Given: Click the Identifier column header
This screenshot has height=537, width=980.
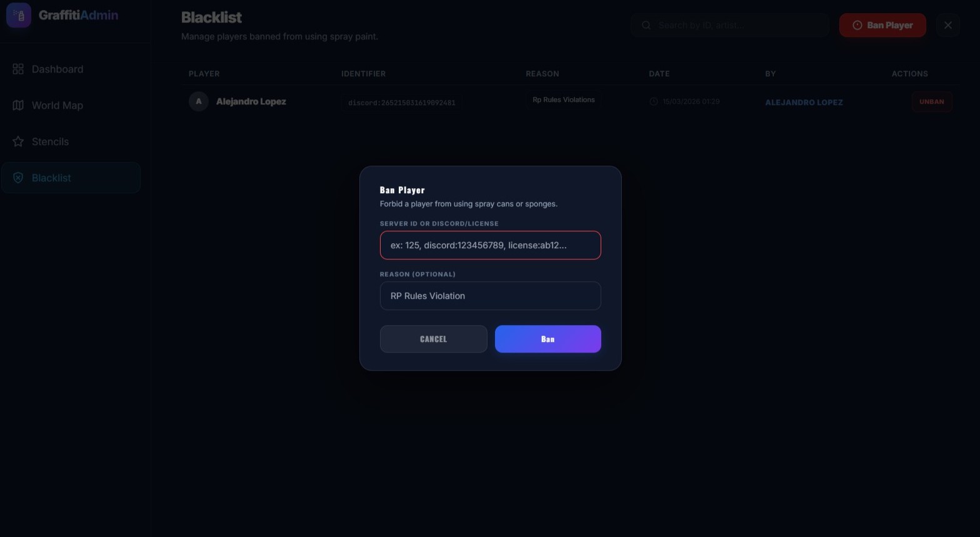Looking at the screenshot, I should tap(363, 74).
